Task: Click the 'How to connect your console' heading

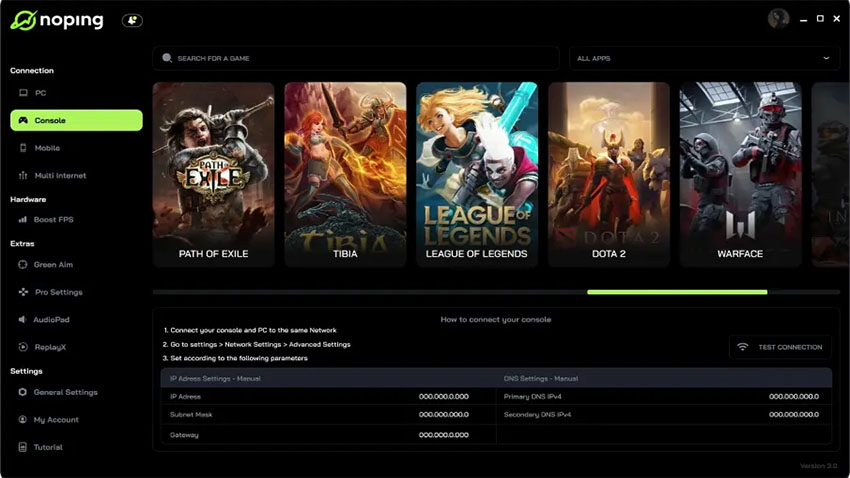Action: point(495,320)
